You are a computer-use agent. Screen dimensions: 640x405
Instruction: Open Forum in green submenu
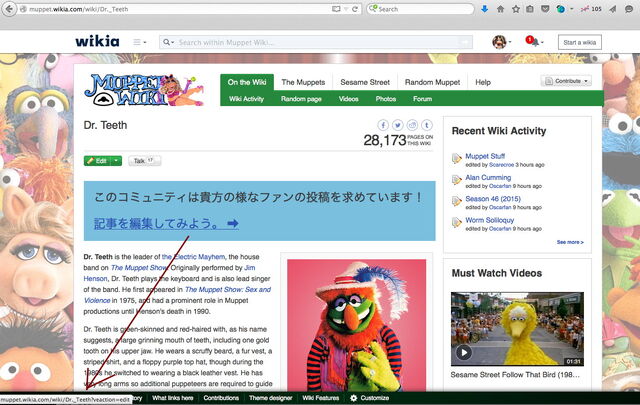tap(422, 99)
